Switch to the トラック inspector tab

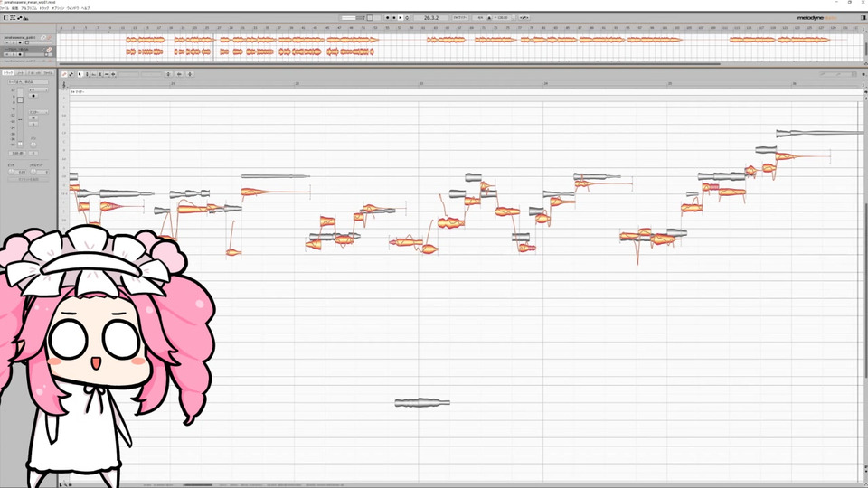coord(8,73)
